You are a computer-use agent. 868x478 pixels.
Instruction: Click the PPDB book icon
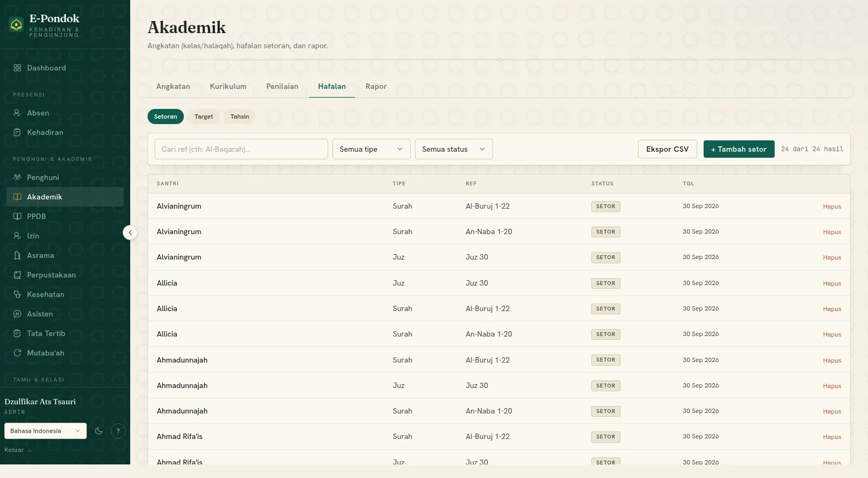point(17,216)
